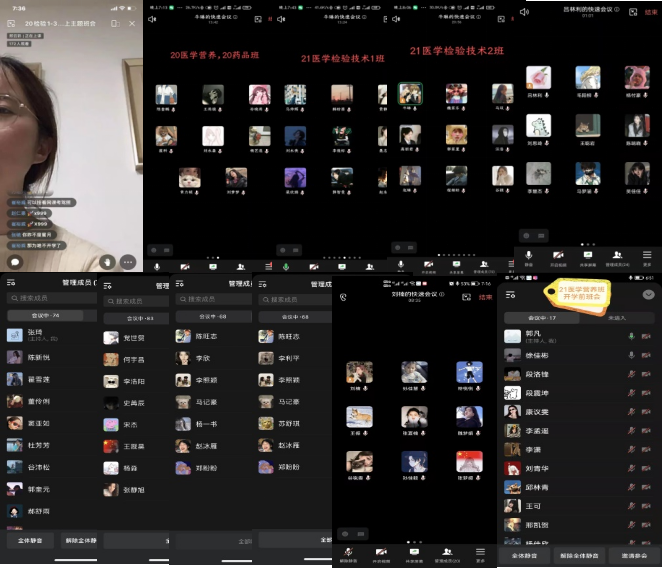Unmute 段洛锋's microphone
The width and height of the screenshot is (662, 569).
pyautogui.click(x=631, y=375)
